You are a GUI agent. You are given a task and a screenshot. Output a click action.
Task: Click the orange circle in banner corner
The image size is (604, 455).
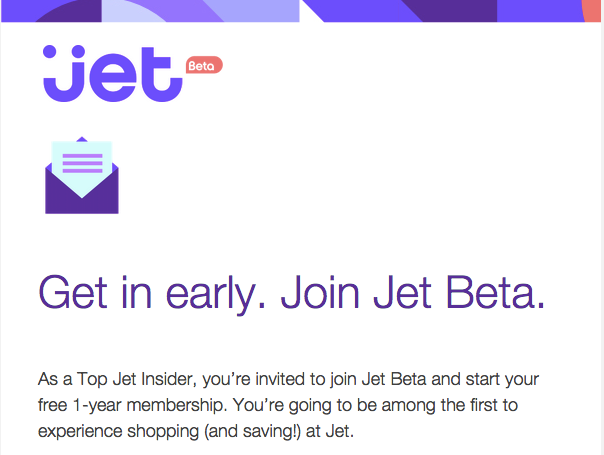594,8
